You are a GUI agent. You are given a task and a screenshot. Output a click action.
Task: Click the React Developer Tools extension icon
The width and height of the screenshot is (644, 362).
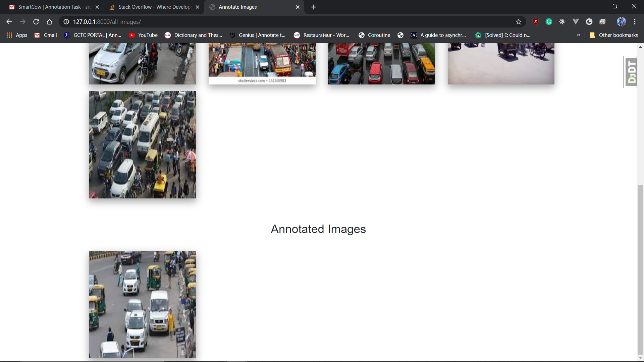[562, 22]
